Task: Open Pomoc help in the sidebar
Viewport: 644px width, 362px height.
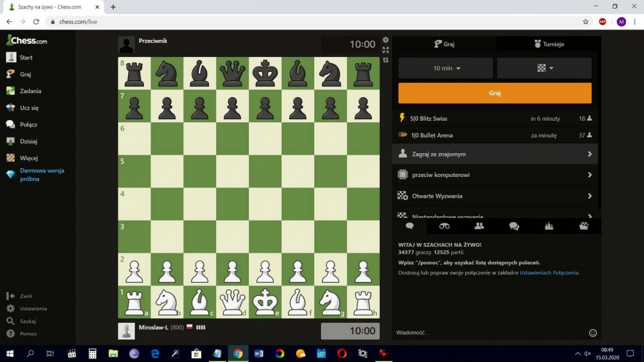Action: click(21, 334)
